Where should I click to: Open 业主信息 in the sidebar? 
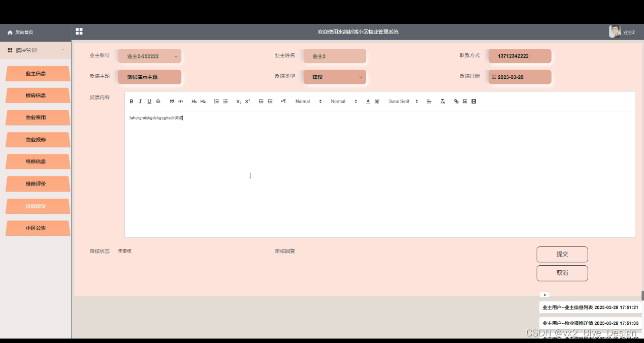coord(38,74)
